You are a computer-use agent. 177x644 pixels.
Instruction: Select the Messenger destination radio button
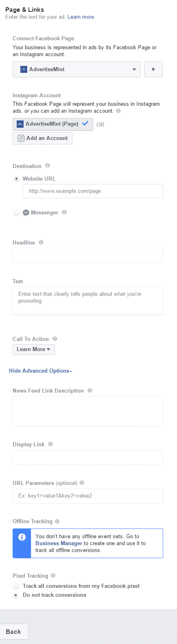click(x=16, y=212)
